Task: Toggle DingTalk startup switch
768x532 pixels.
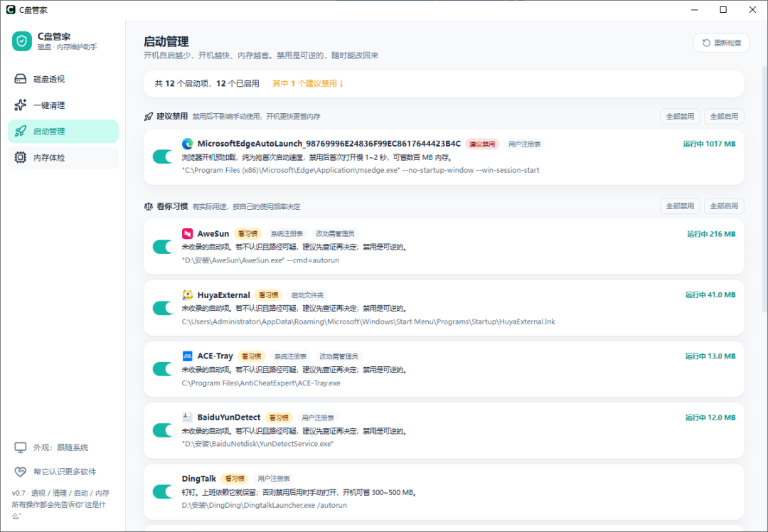Action: [164, 491]
